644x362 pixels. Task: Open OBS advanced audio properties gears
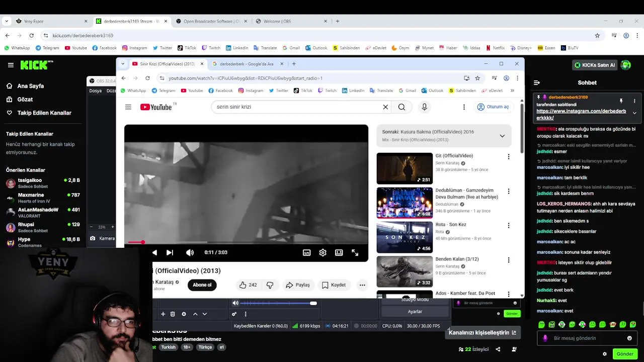(234, 314)
